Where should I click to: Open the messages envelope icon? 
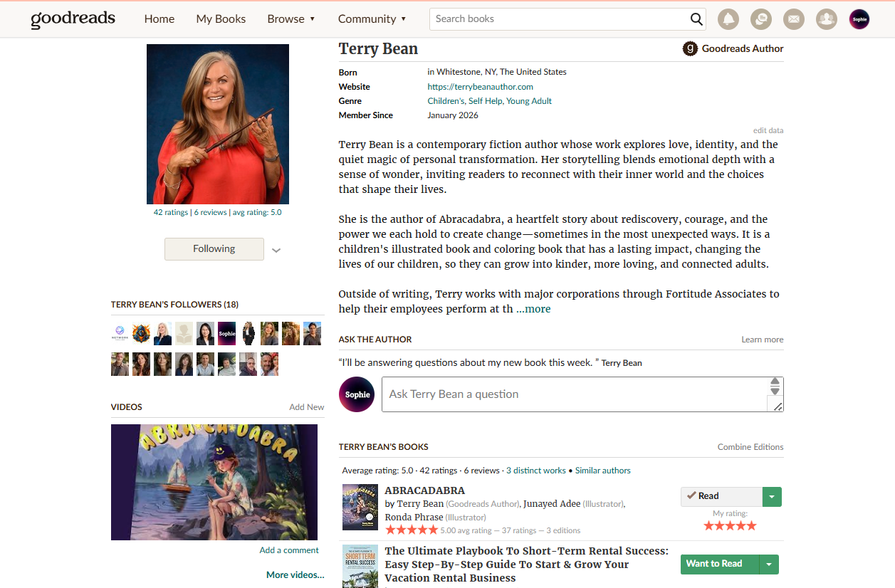click(x=794, y=19)
